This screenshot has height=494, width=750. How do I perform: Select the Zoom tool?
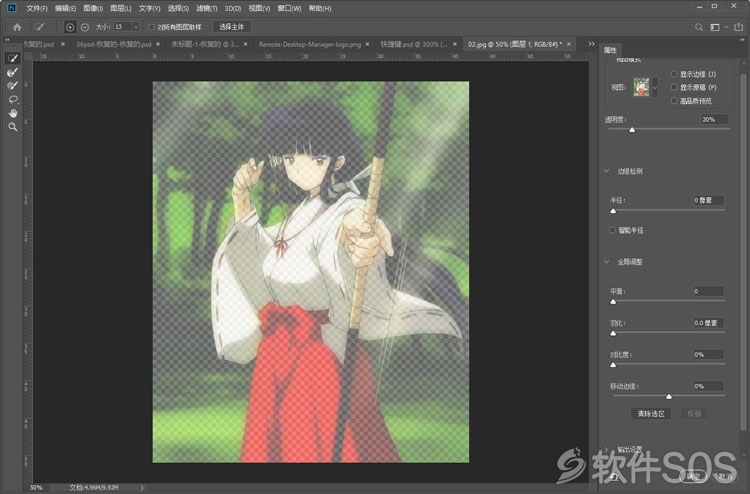(13, 127)
